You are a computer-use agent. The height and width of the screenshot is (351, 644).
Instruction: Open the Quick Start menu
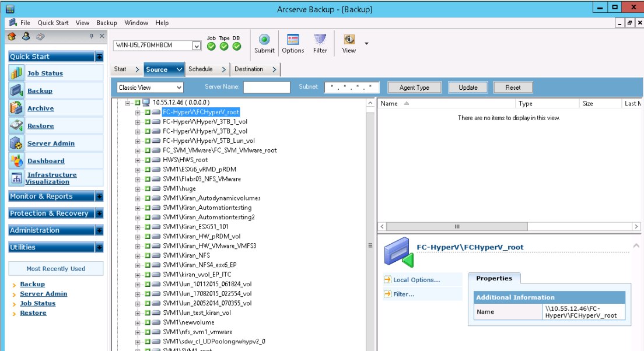(53, 23)
